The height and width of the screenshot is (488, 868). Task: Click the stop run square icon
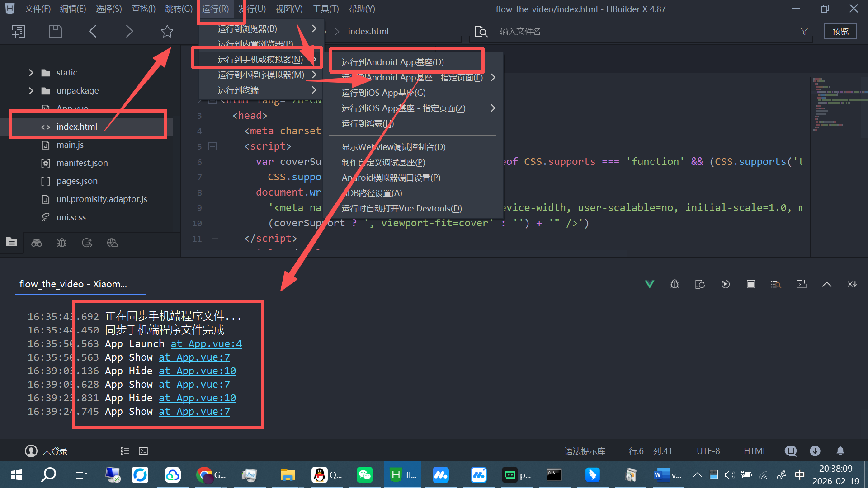click(x=750, y=284)
